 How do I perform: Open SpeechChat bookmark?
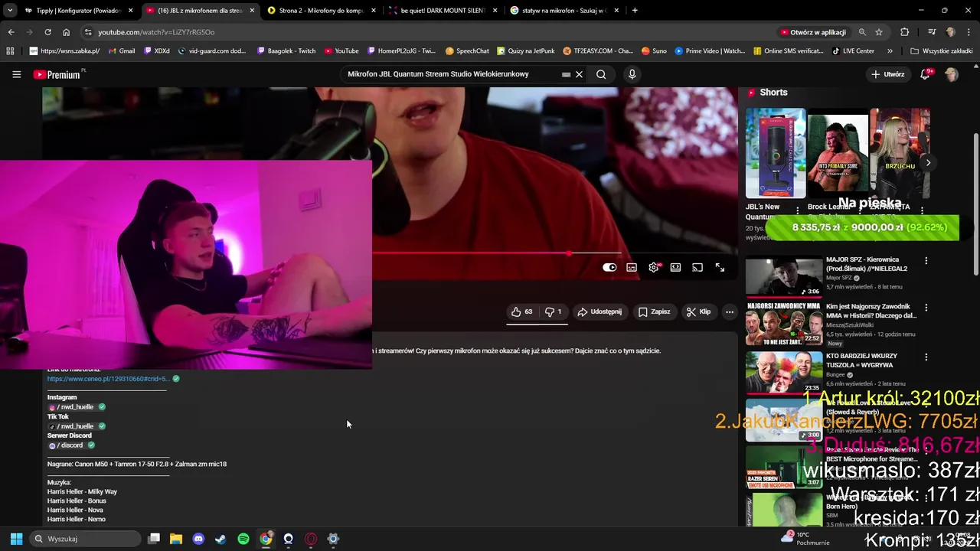pos(467,51)
